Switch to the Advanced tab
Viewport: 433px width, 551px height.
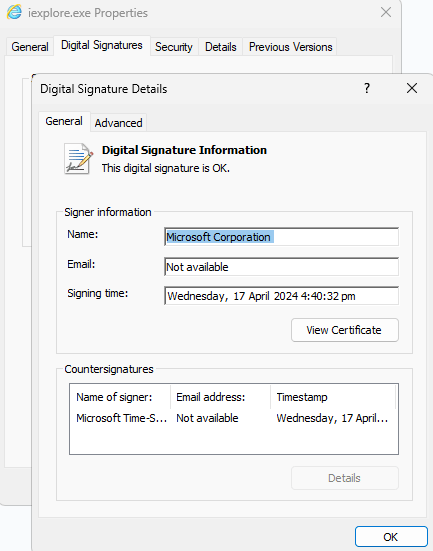118,123
